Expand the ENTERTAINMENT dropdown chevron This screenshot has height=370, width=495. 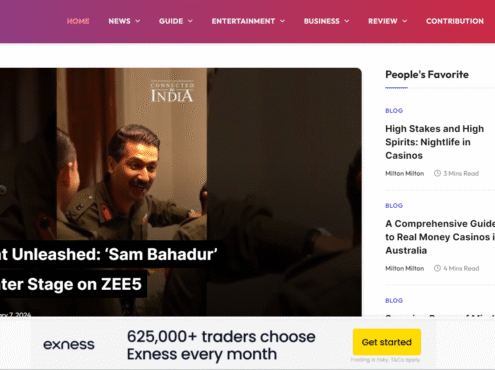[x=282, y=21]
